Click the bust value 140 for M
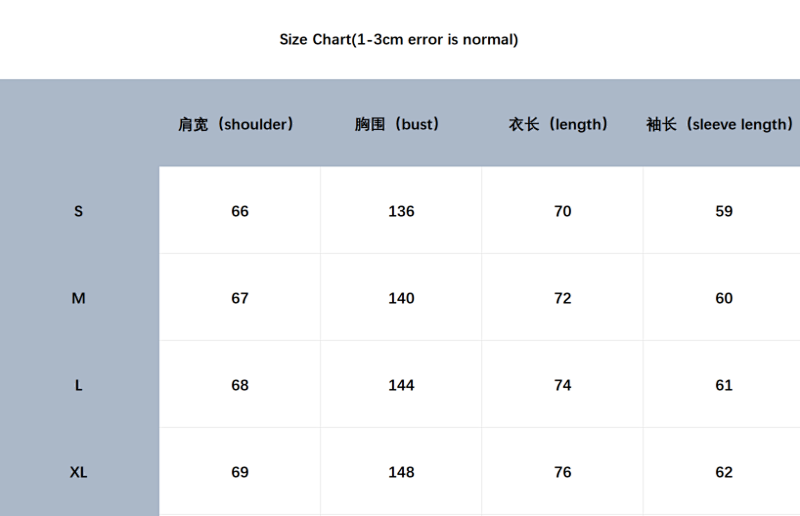Image resolution: width=800 pixels, height=516 pixels. click(x=401, y=298)
